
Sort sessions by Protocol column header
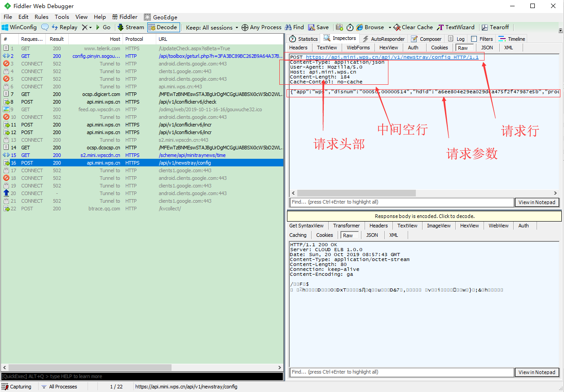point(139,39)
